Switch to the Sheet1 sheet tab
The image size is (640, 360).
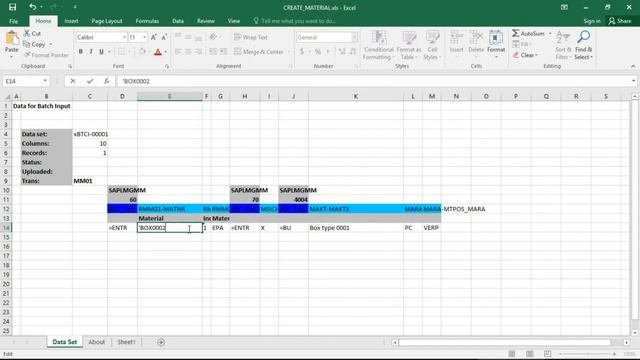[126, 342]
